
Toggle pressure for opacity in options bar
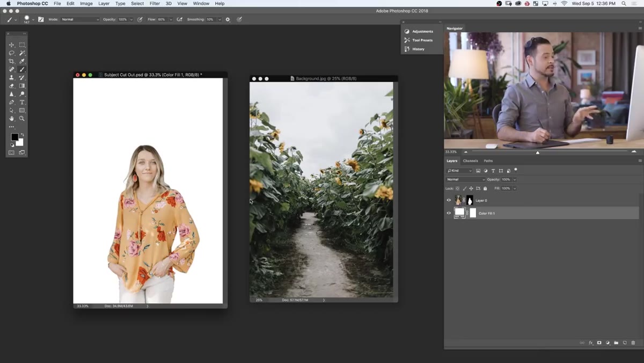click(x=140, y=19)
